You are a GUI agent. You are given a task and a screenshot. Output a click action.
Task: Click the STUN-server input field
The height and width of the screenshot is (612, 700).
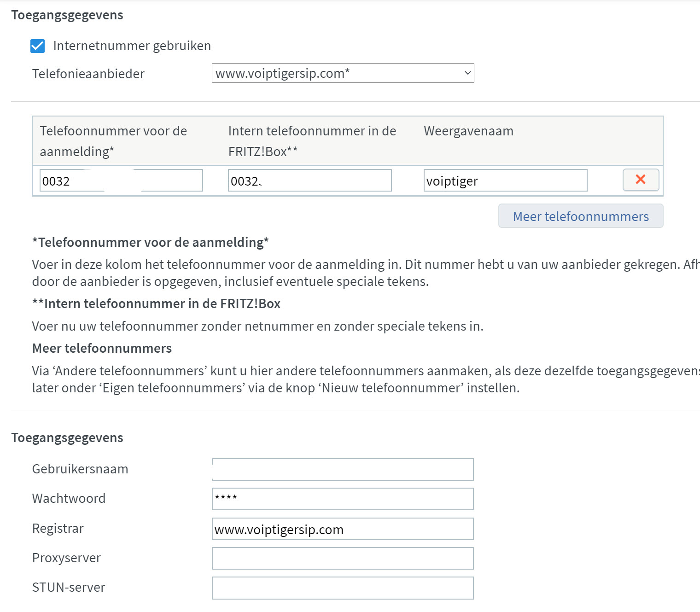click(x=342, y=588)
